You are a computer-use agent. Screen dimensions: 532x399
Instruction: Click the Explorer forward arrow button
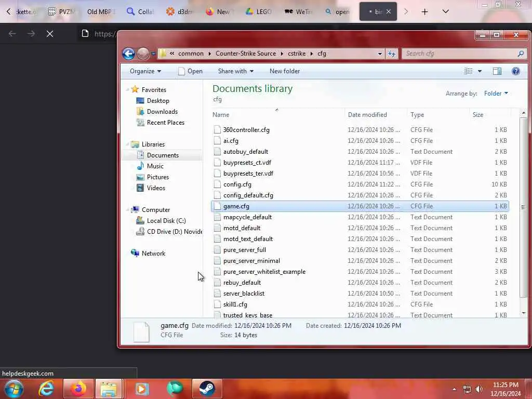[143, 54]
